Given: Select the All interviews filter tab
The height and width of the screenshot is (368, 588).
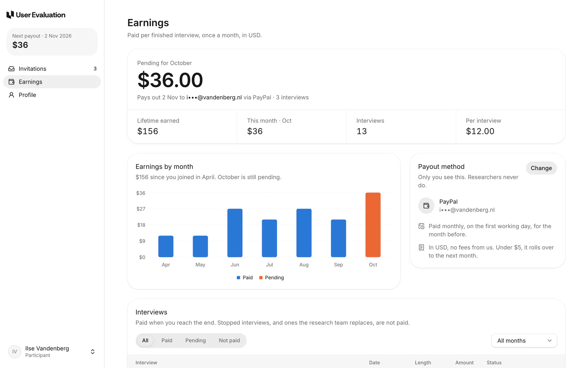Looking at the screenshot, I should 145,340.
